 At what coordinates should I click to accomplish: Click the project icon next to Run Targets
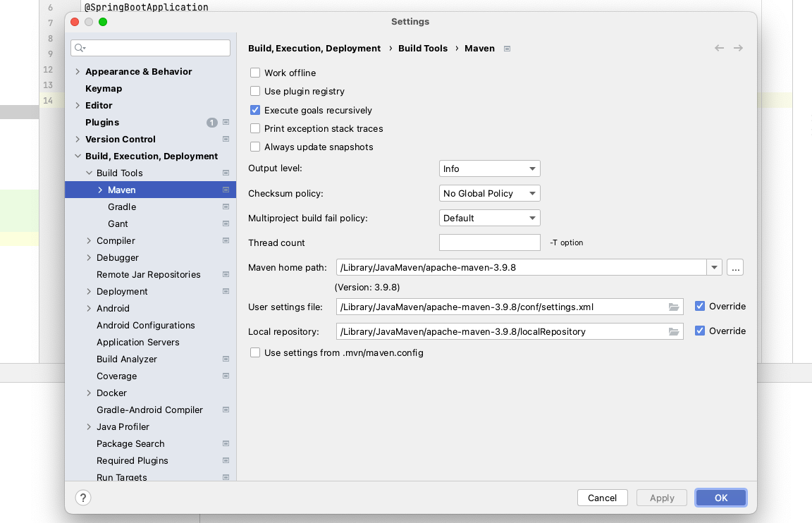click(226, 477)
